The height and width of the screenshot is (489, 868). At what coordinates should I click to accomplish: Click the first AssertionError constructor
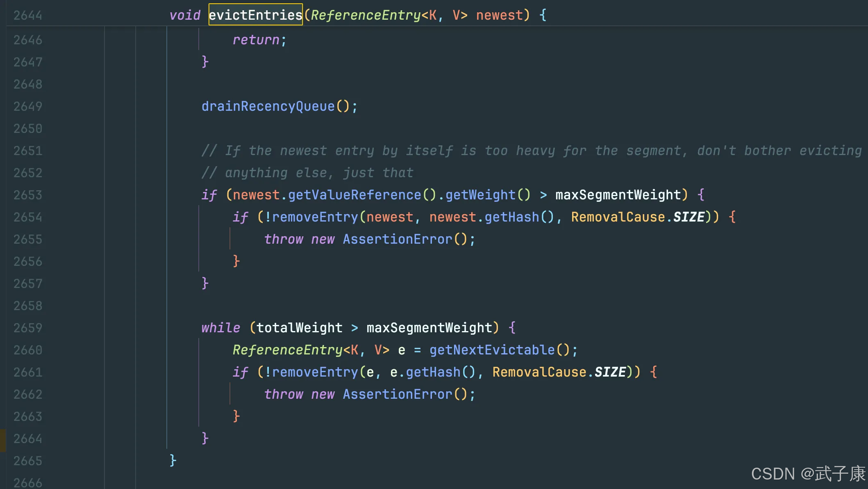pyautogui.click(x=398, y=239)
